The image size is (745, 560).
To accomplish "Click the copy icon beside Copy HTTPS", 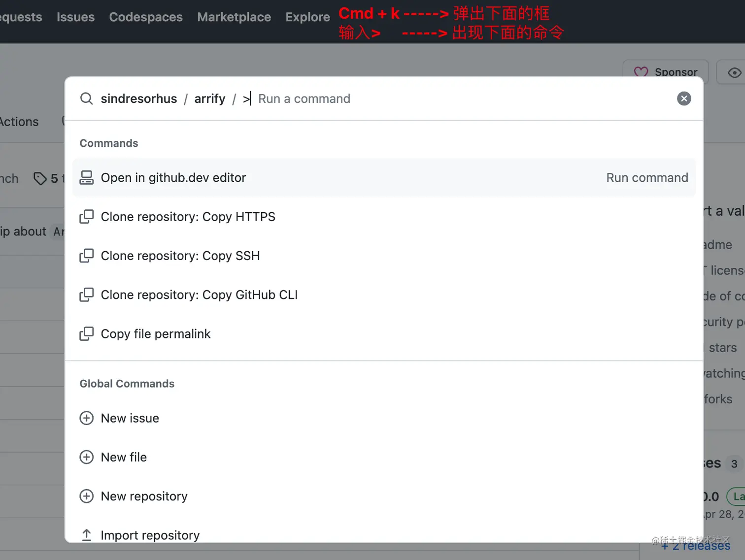I will tap(86, 217).
